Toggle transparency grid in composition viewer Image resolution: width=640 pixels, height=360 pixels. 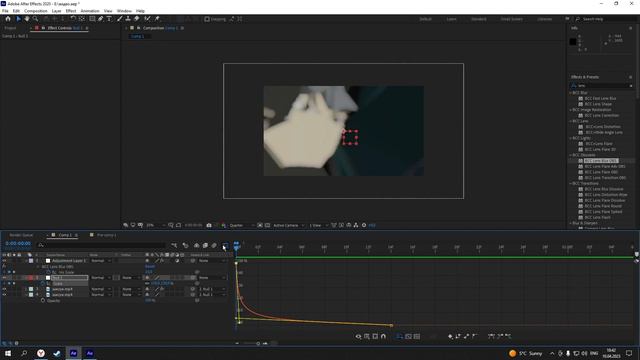267,225
